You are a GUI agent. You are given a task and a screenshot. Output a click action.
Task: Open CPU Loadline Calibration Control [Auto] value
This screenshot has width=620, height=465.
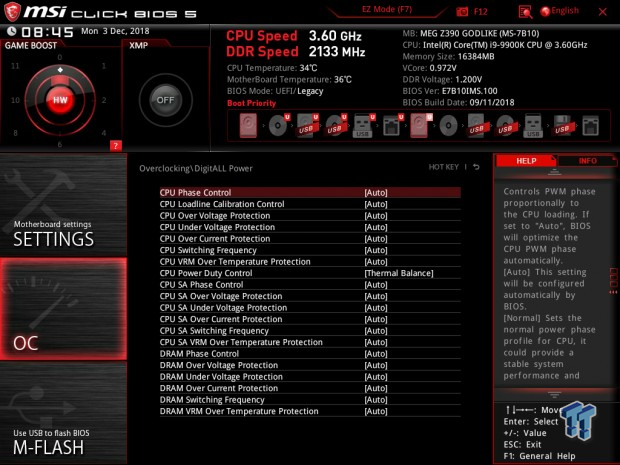pos(376,204)
